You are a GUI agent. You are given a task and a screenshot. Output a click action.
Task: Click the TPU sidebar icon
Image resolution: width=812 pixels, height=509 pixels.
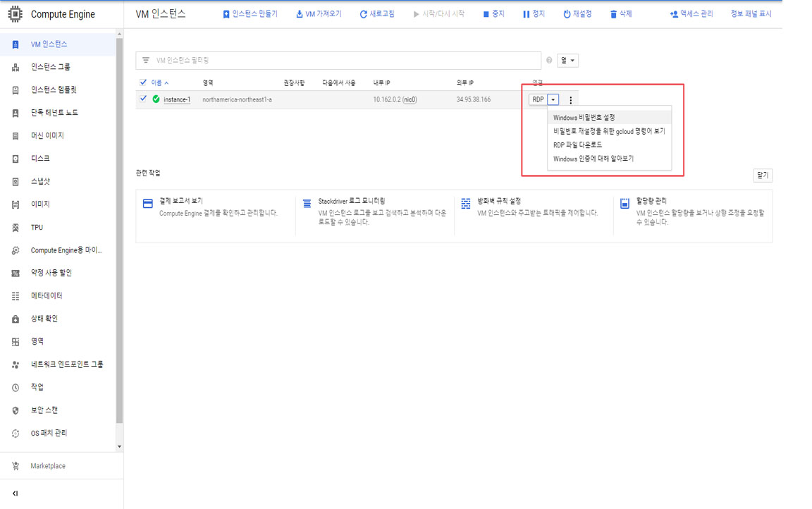(x=16, y=227)
